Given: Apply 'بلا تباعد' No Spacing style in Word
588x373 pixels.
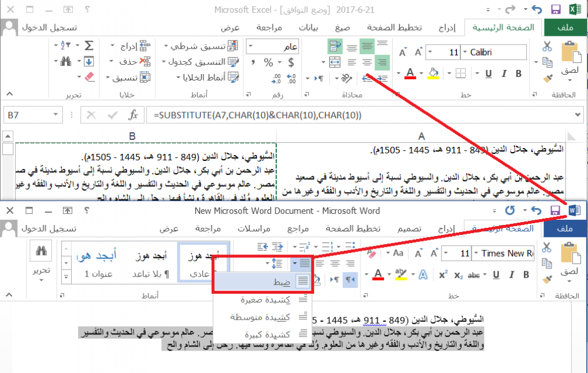Looking at the screenshot, I should point(151,264).
